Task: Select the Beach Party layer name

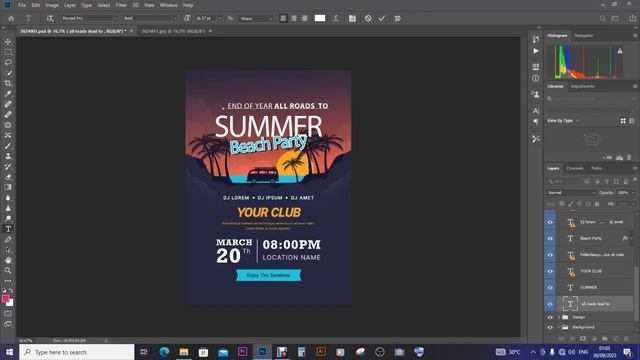Action: point(591,238)
